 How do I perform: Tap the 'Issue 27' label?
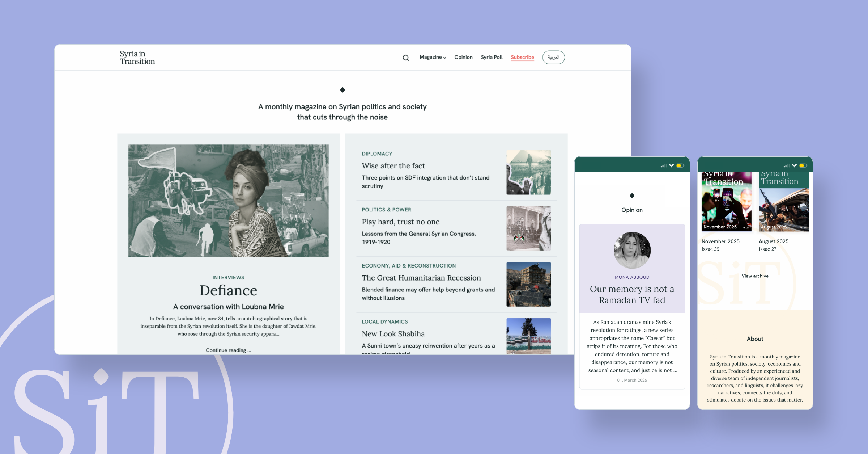767,249
